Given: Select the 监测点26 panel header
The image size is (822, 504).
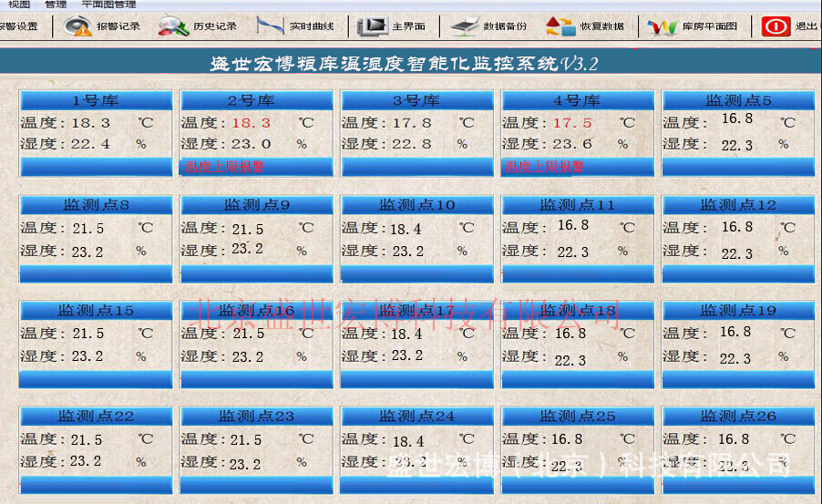Looking at the screenshot, I should 738,416.
